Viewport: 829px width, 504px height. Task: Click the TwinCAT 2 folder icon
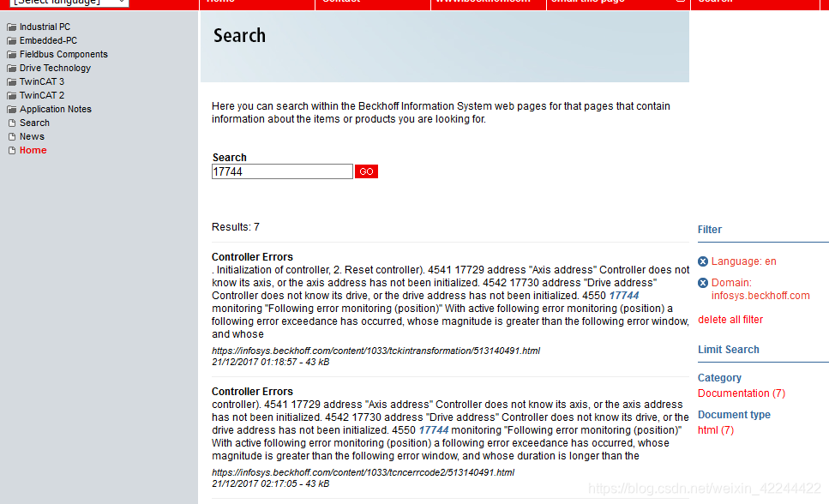pos(12,96)
